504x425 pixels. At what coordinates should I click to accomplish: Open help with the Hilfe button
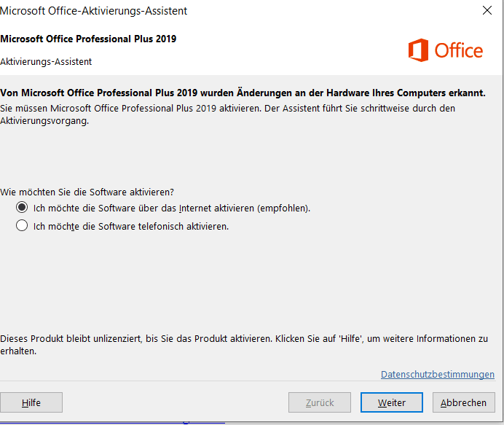(31, 402)
